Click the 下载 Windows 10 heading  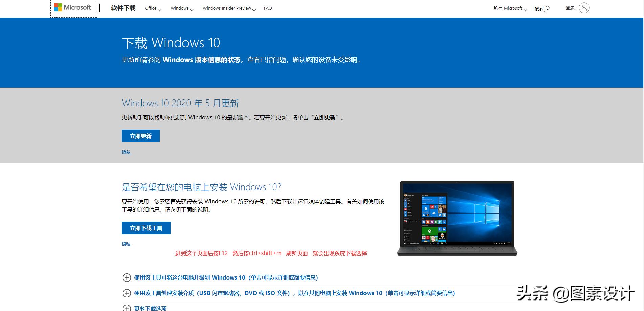click(171, 43)
